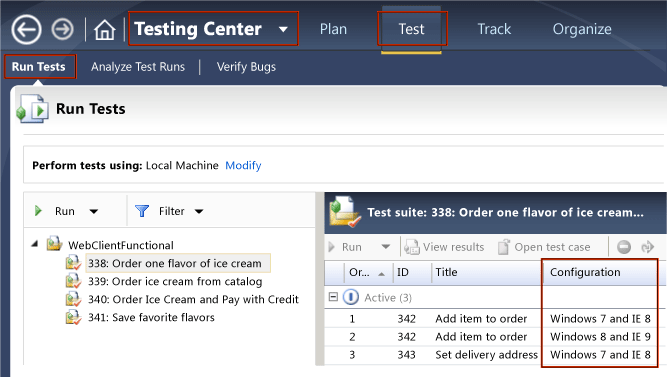Sort by the Or... order column header

point(367,272)
